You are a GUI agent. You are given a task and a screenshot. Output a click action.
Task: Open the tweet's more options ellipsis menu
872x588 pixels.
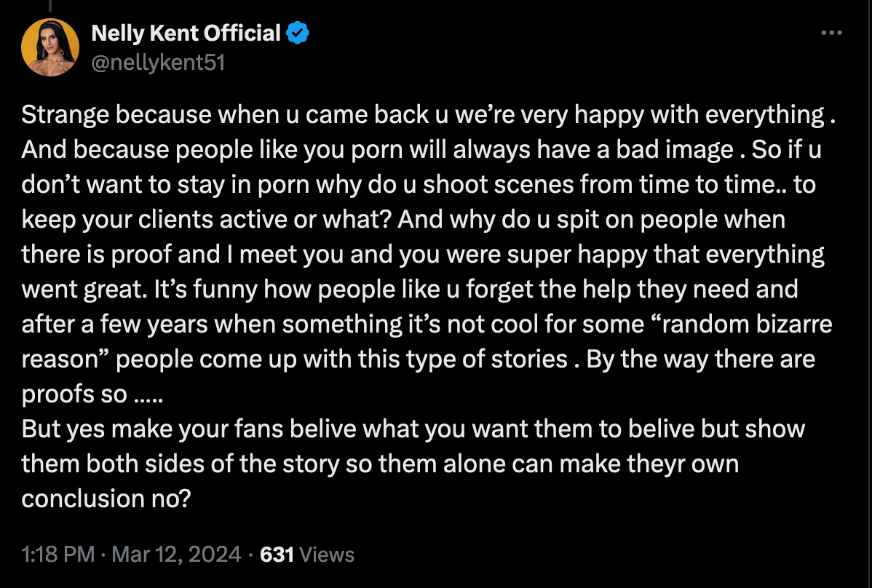[831, 33]
